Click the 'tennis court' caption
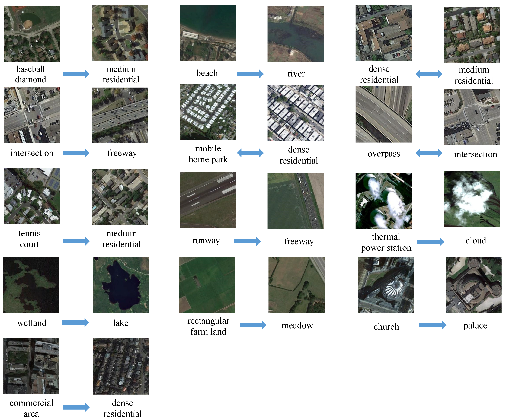The image size is (506, 420). point(29,239)
